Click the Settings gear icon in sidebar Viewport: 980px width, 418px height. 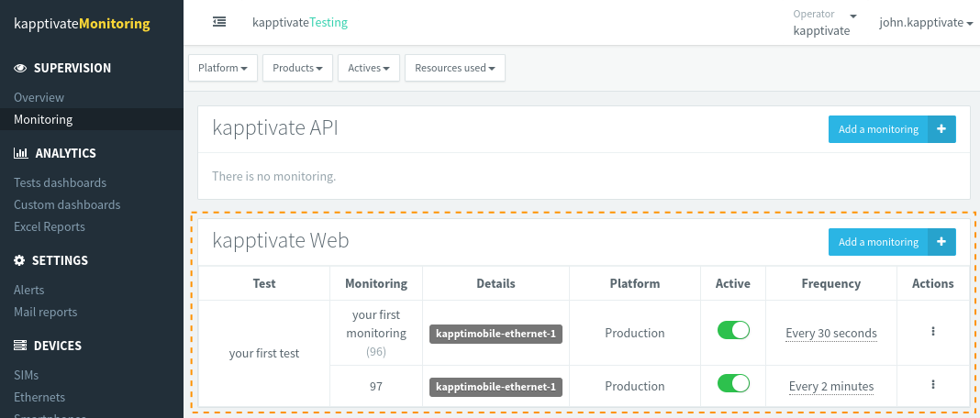[x=20, y=260]
